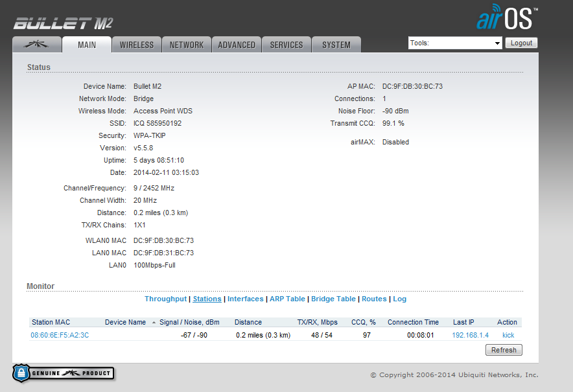This screenshot has height=392, width=573.
Task: Click TX/RX Chains value 1X1
Action: (139, 225)
